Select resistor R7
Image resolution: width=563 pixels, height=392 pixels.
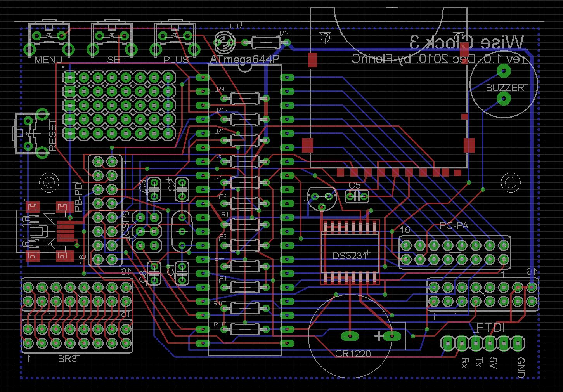point(244,266)
